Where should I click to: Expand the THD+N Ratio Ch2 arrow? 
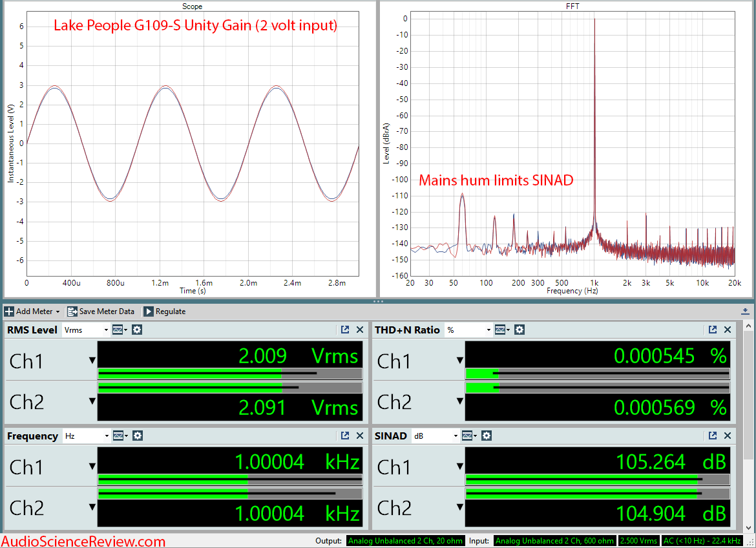click(460, 401)
